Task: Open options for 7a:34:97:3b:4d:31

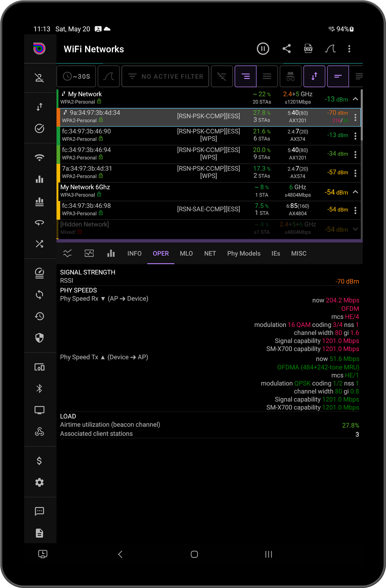Action: click(x=355, y=173)
